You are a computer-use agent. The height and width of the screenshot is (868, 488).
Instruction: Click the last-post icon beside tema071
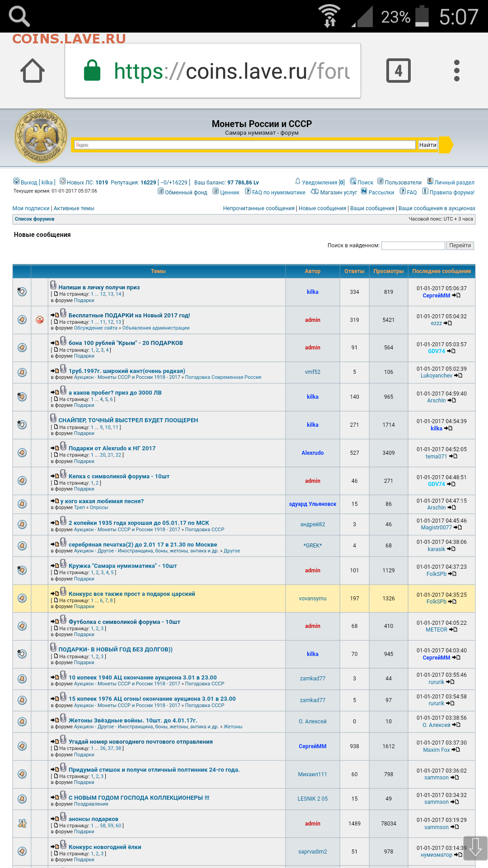point(453,457)
